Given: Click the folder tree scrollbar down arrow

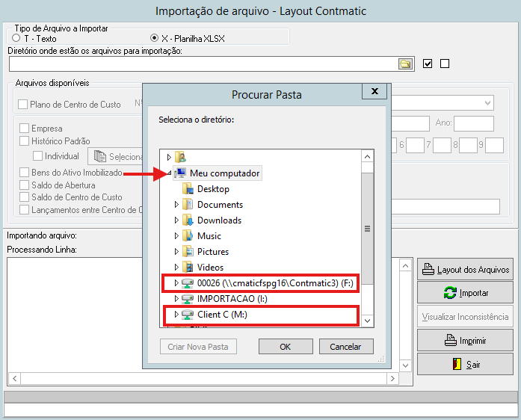Looking at the screenshot, I should click(x=367, y=321).
